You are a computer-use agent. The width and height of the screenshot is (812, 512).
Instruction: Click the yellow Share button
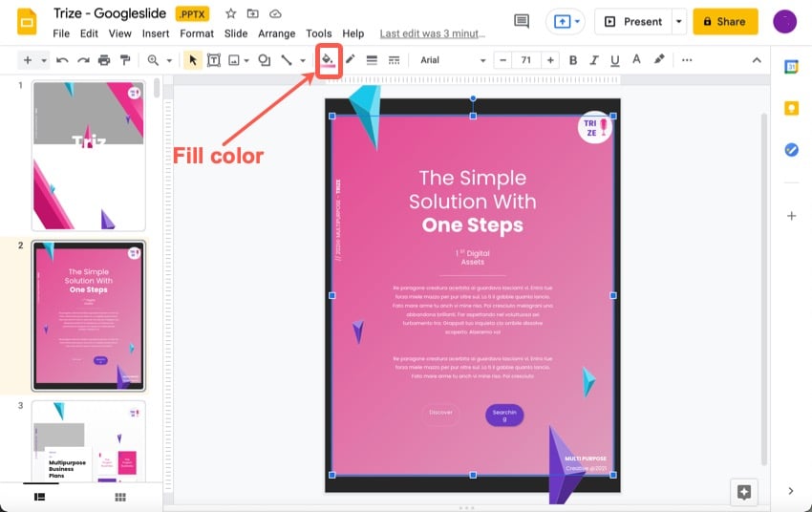pyautogui.click(x=725, y=21)
